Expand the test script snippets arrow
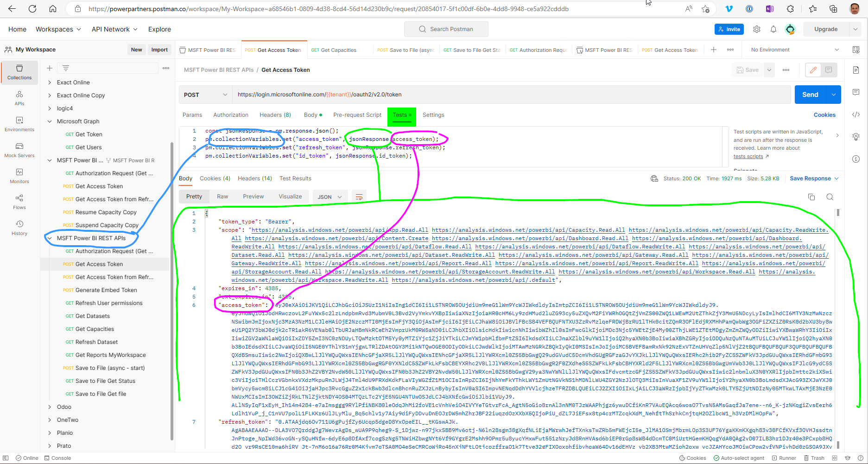 [x=837, y=136]
